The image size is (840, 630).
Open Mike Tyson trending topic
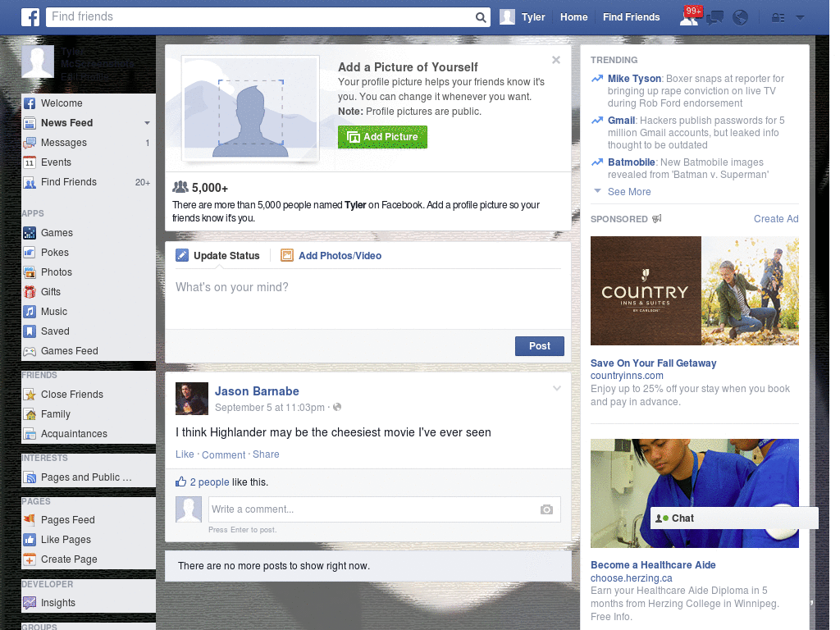(x=634, y=79)
